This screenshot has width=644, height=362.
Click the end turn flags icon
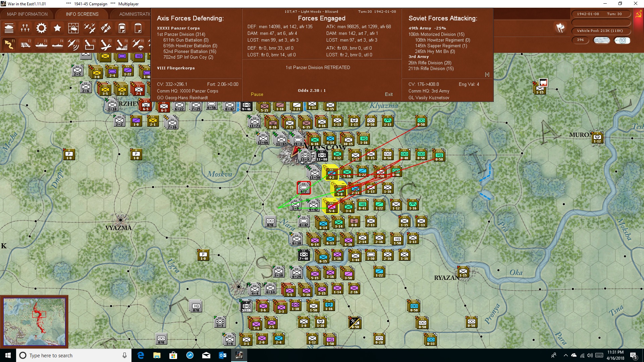[x=560, y=28]
